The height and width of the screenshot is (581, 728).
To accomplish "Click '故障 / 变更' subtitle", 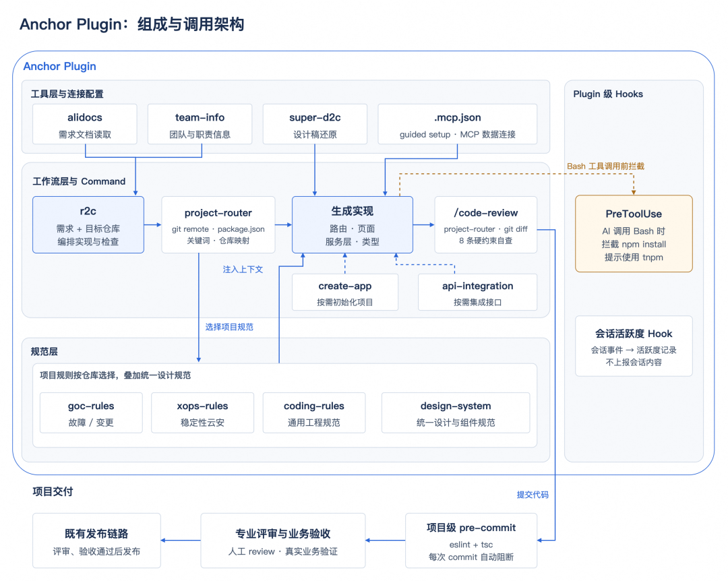I will tap(91, 423).
